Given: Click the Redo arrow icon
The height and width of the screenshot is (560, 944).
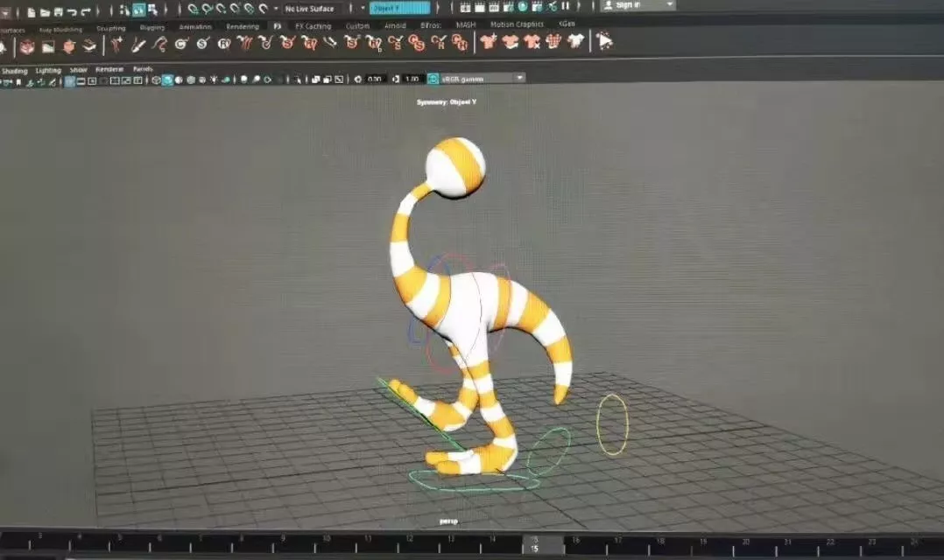Looking at the screenshot, I should (x=85, y=11).
